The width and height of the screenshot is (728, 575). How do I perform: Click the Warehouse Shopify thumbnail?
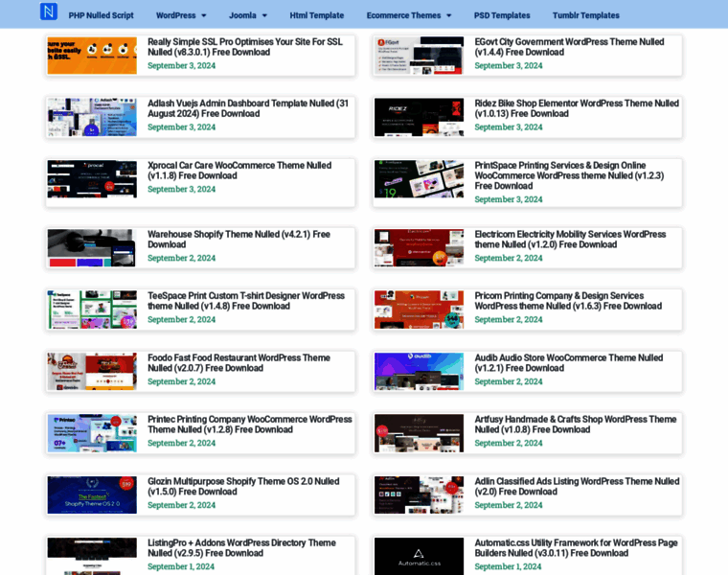point(91,247)
